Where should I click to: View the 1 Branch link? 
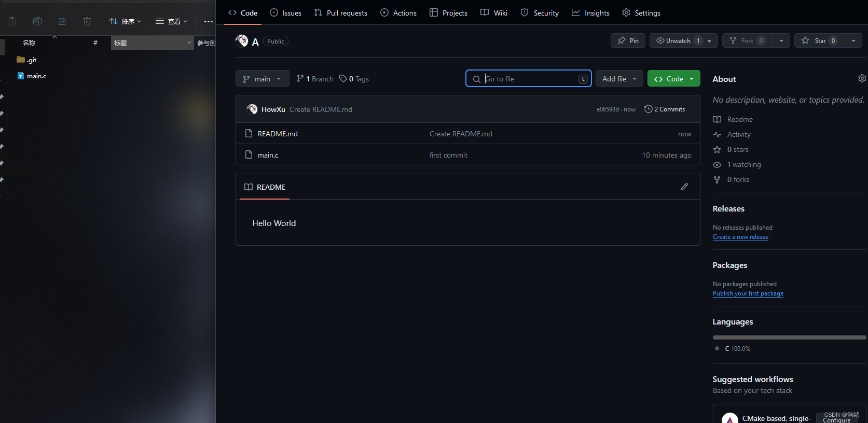point(315,79)
